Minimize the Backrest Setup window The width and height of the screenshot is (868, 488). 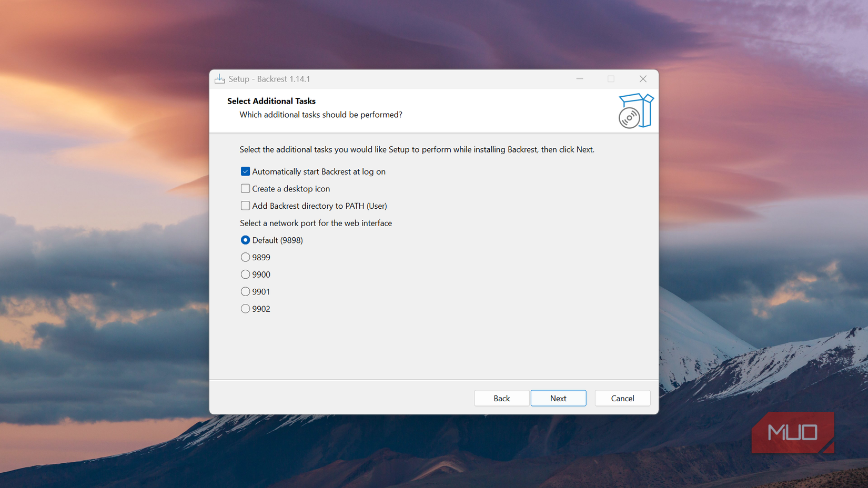pos(580,79)
